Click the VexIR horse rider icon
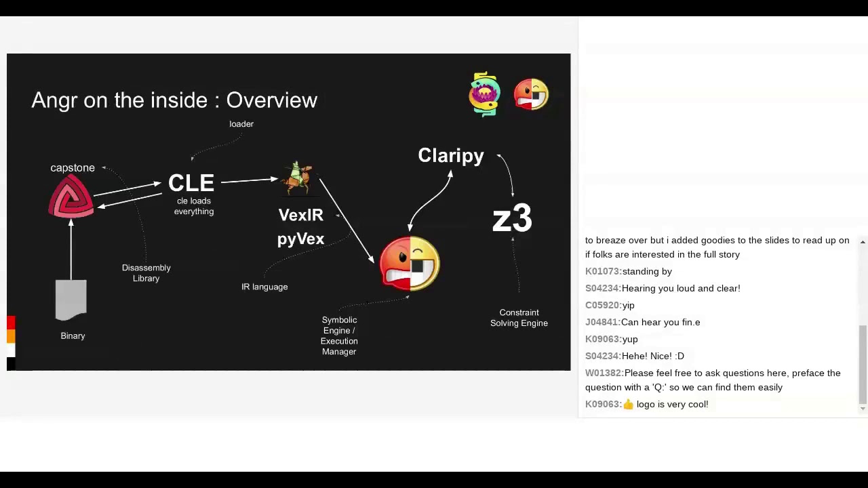 coord(298,178)
